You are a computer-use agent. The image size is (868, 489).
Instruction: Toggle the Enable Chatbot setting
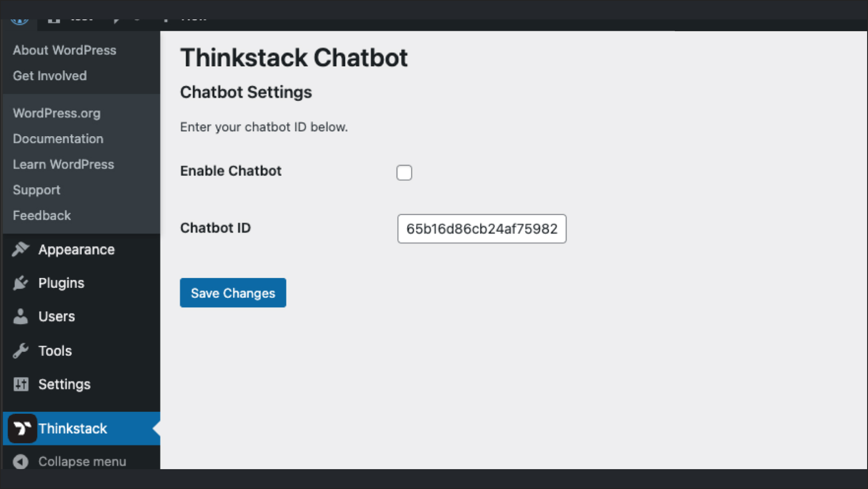(x=404, y=172)
